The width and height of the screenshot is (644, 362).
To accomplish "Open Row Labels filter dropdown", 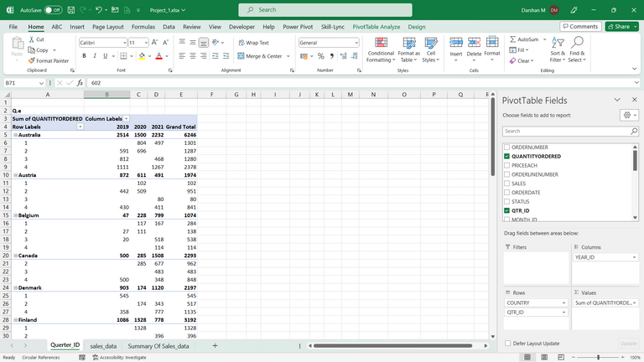I will coord(80,127).
